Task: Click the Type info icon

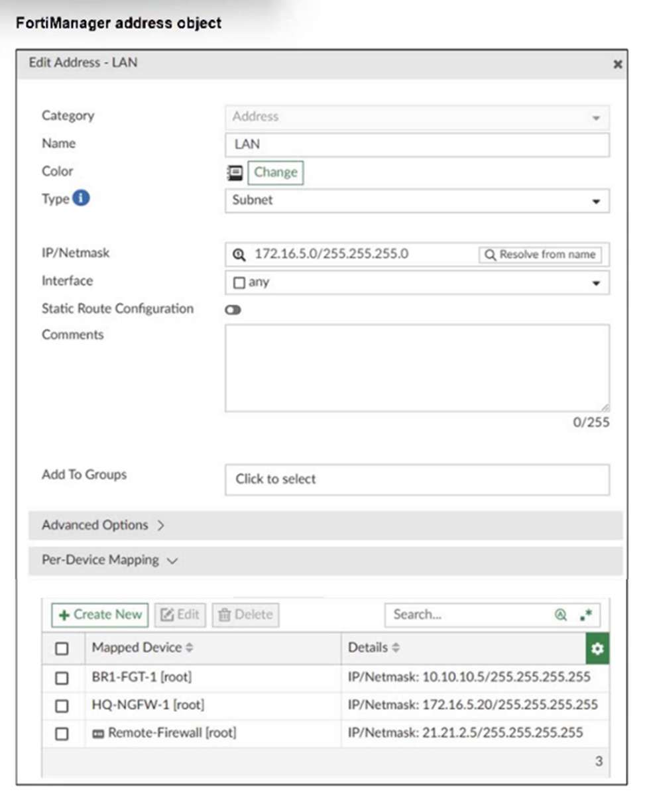Action: pyautogui.click(x=81, y=198)
